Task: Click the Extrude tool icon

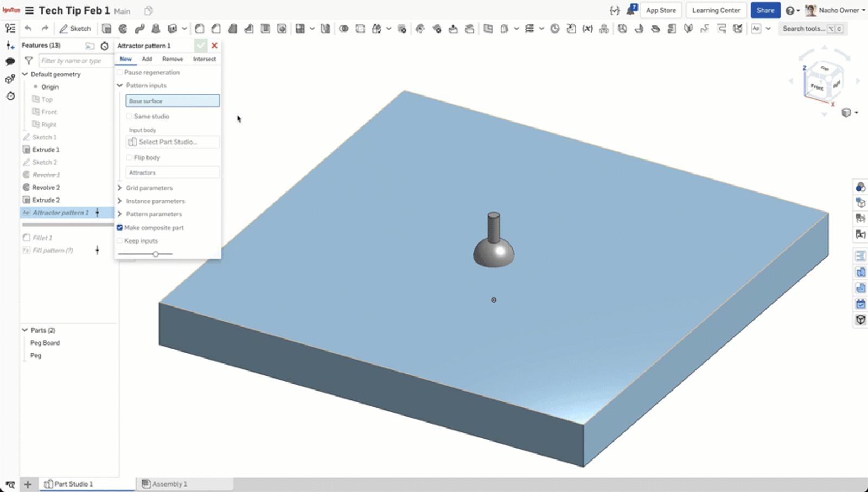Action: click(x=107, y=29)
